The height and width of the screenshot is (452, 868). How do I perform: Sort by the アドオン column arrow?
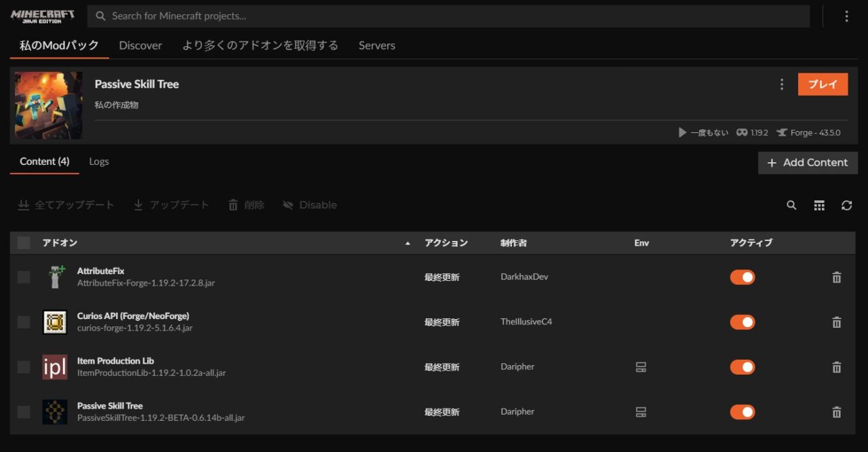(408, 243)
